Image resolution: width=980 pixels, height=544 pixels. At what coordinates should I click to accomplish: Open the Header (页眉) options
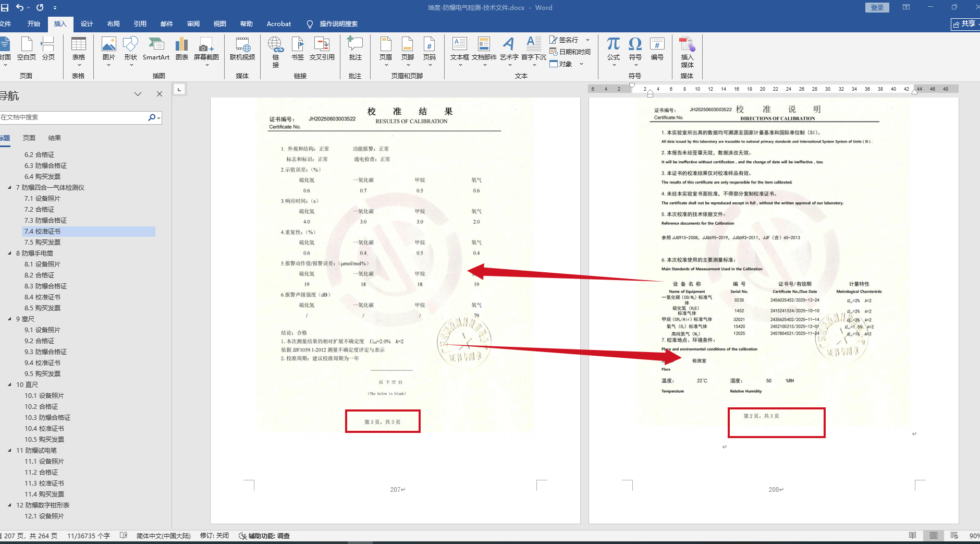pos(386,51)
